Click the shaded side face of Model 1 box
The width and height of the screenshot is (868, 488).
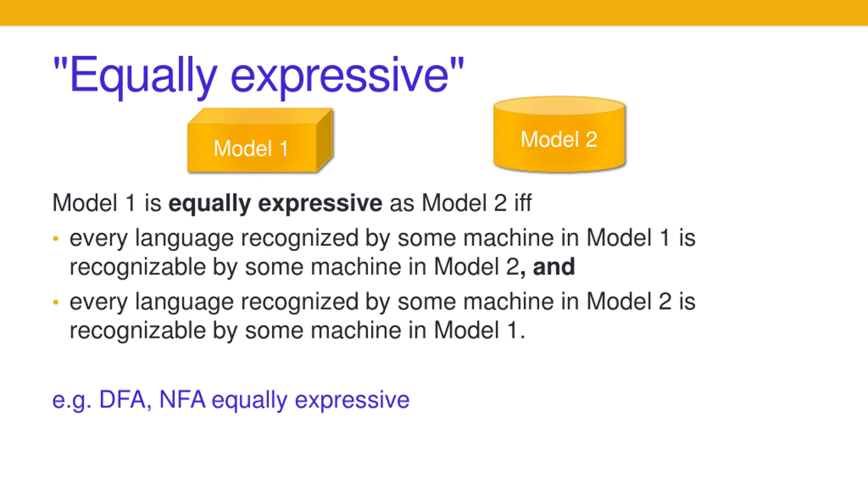(325, 140)
